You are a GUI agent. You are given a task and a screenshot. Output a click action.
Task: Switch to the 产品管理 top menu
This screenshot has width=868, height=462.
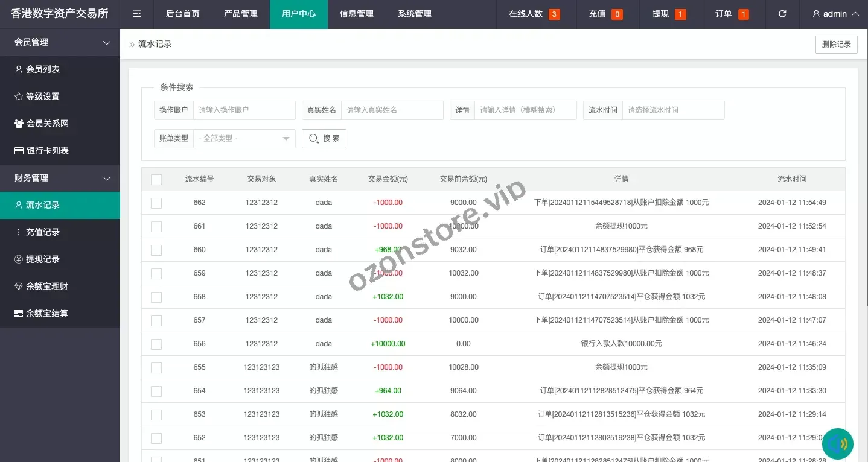point(240,14)
